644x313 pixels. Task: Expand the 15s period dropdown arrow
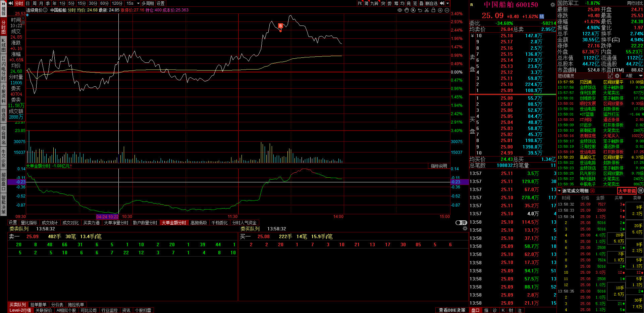tap(138, 3)
